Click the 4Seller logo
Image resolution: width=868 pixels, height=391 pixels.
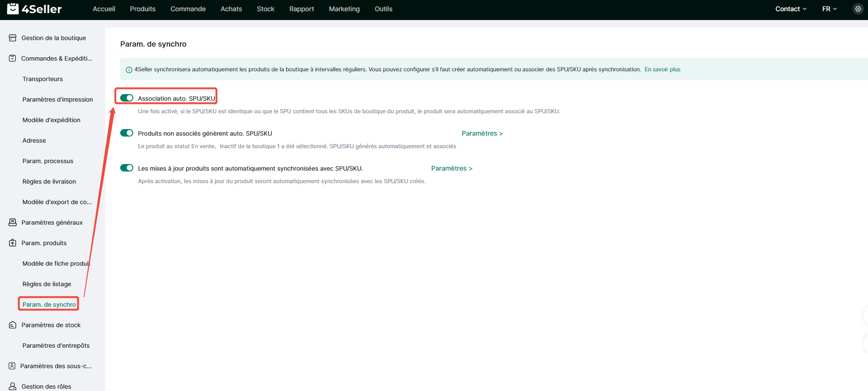(x=34, y=9)
